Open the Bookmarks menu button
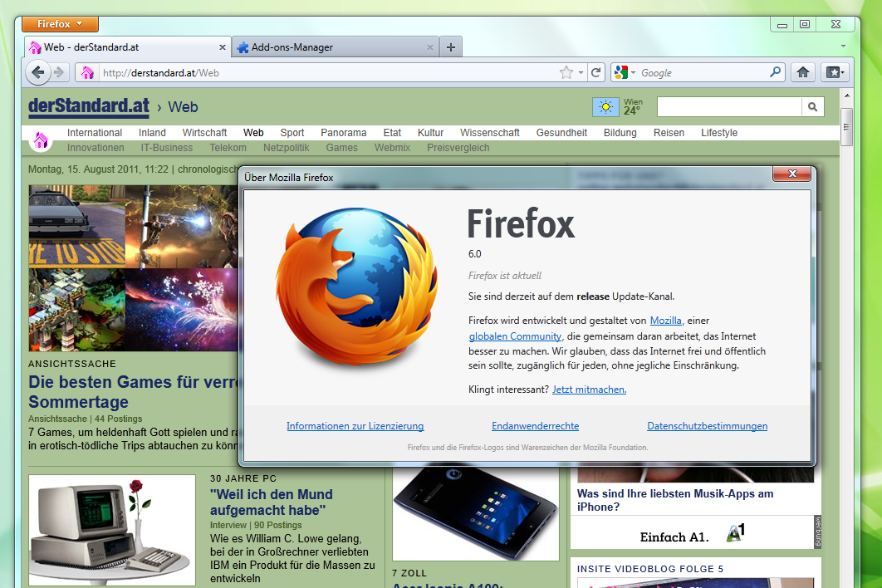Screen dimensions: 882x588 click(835, 72)
